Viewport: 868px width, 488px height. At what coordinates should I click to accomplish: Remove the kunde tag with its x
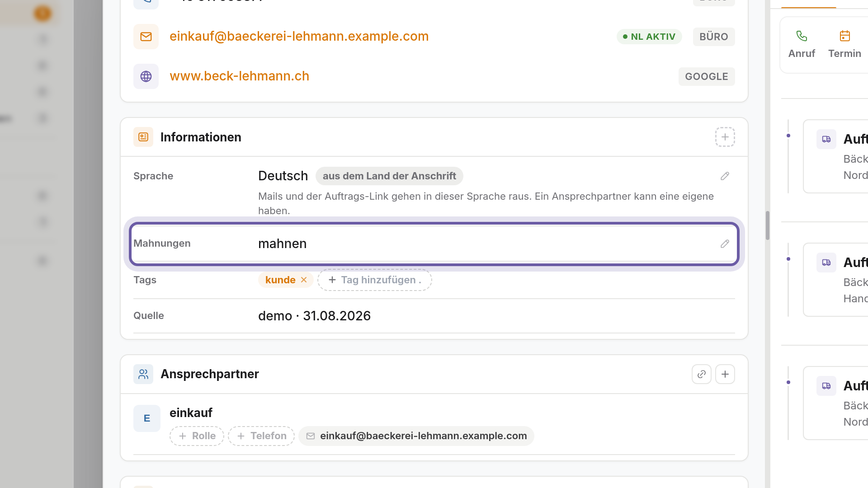[304, 280]
